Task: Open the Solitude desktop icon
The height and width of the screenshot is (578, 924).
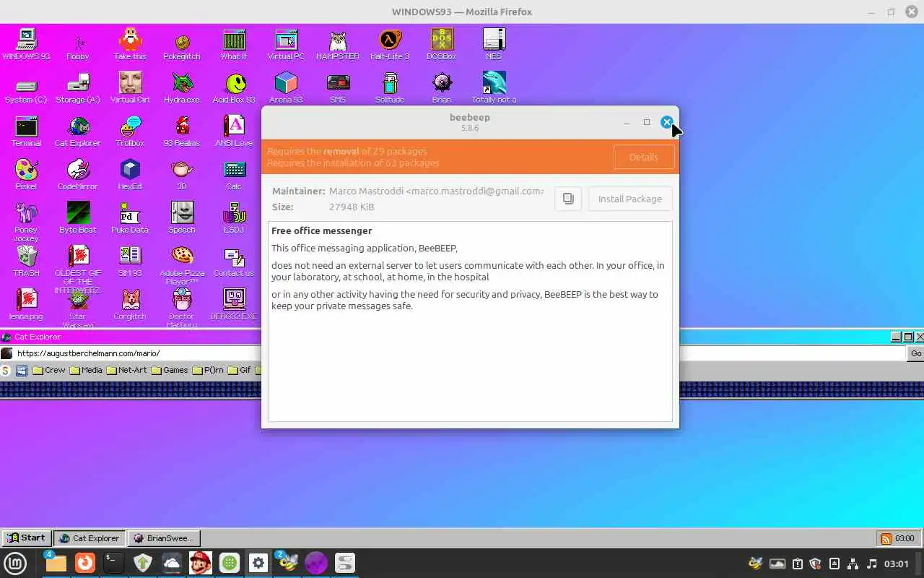Action: tap(390, 87)
